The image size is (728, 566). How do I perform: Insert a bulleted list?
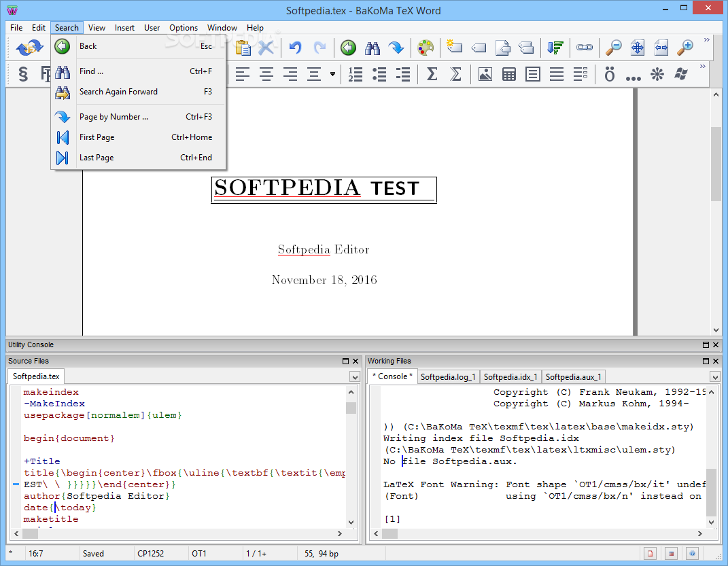tap(379, 74)
